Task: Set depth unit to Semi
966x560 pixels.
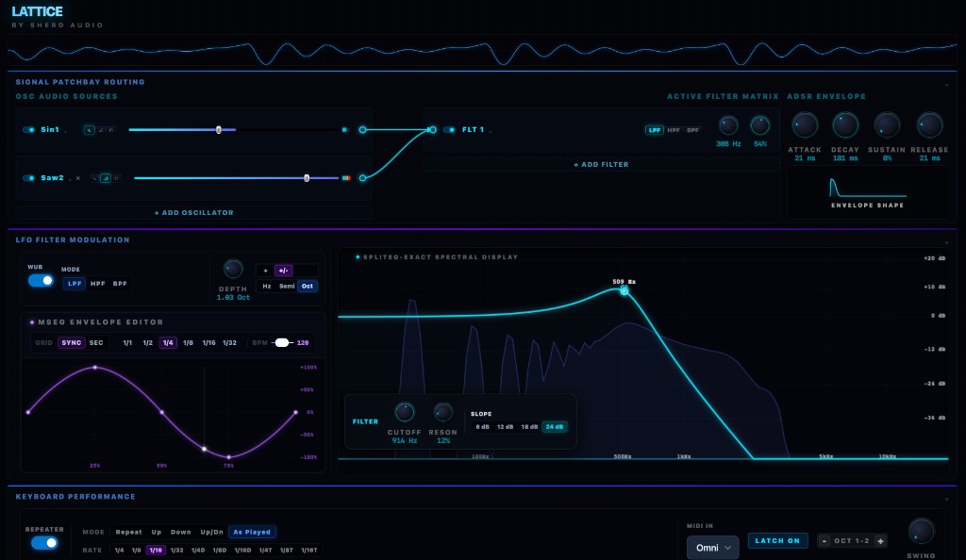Action: (287, 287)
